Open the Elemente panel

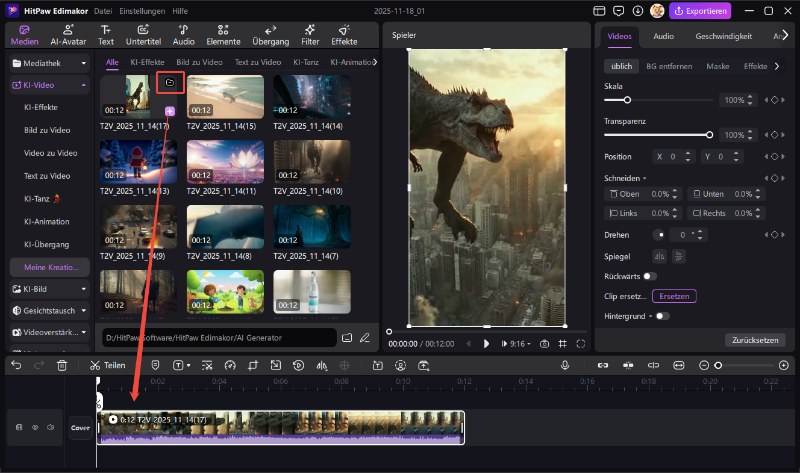pos(223,35)
